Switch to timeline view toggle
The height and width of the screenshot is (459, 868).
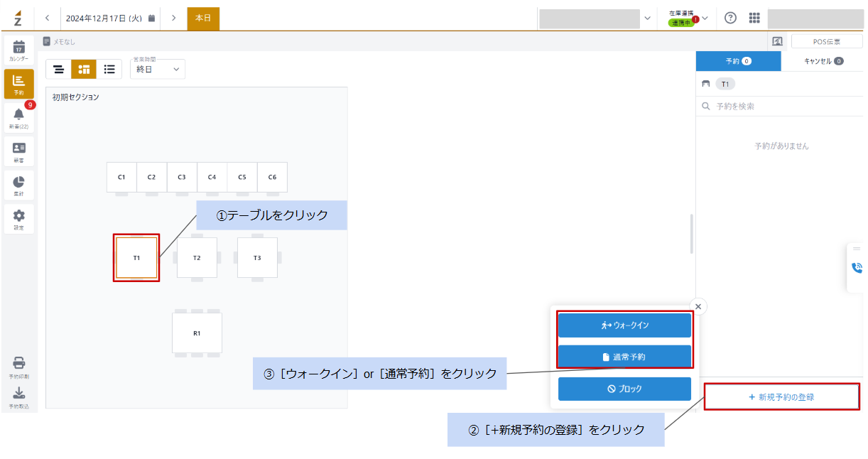(x=59, y=69)
